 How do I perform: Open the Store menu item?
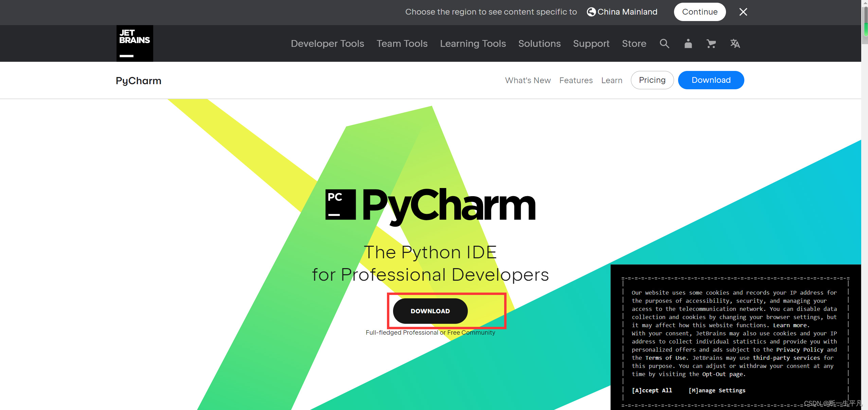[x=634, y=43]
